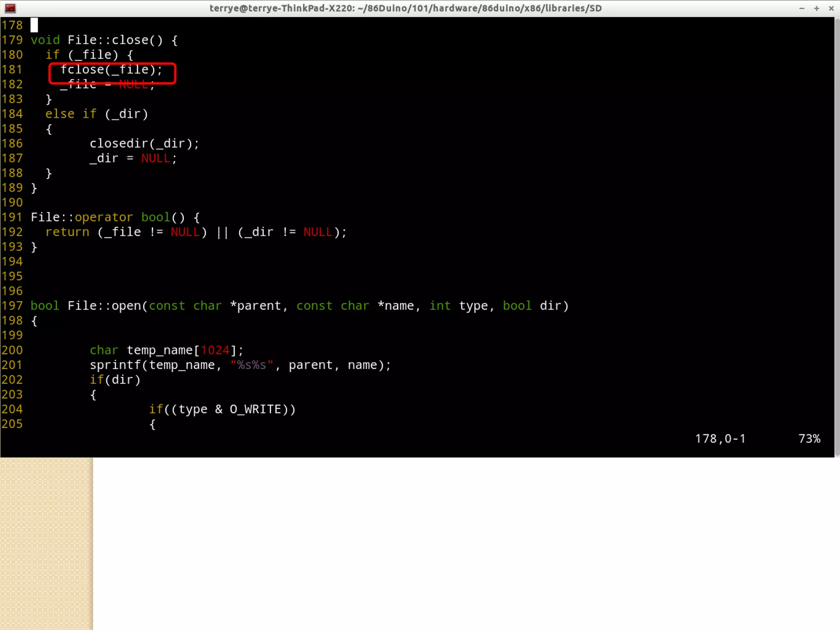Click line number 191
Screen dimensions: 840x630
click(x=12, y=217)
